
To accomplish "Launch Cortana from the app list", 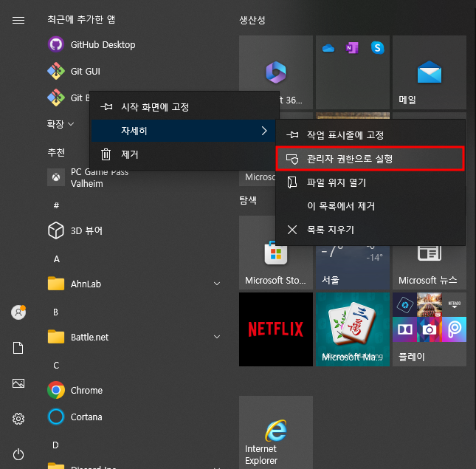I will (75, 417).
